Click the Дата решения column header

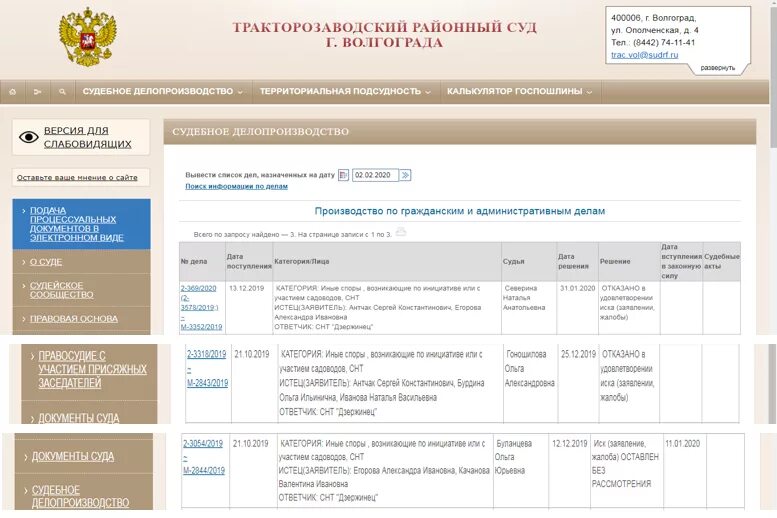tap(577, 262)
